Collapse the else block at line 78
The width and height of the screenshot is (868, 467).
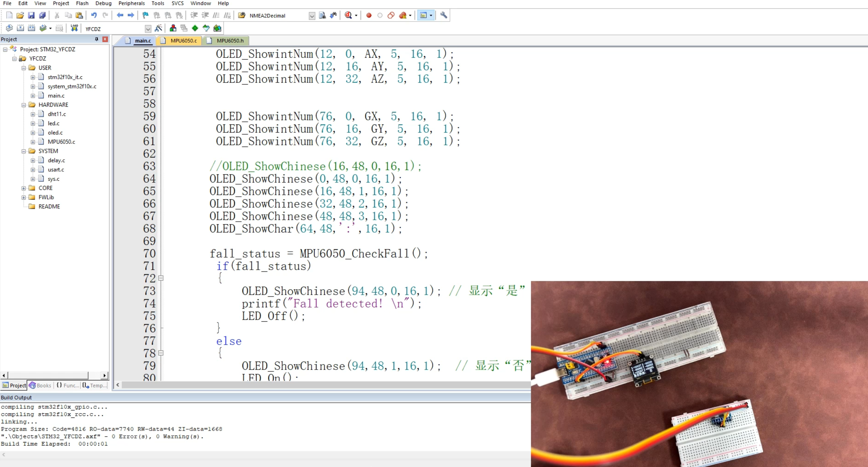click(161, 353)
